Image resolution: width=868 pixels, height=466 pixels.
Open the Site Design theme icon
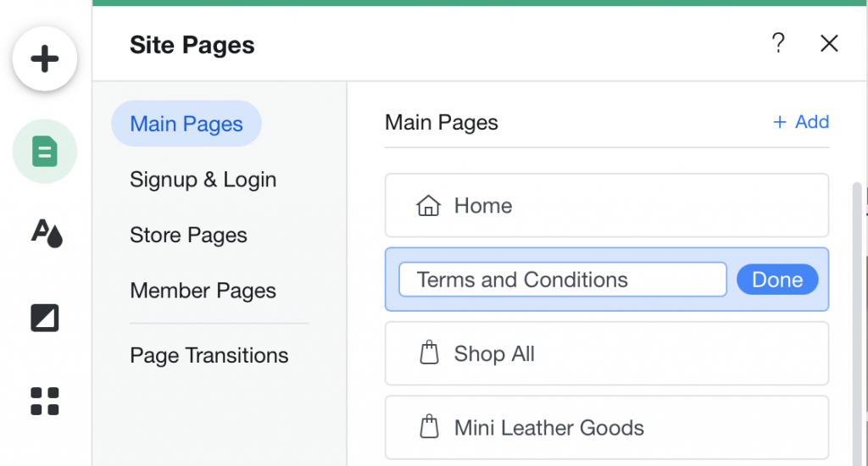tap(47, 231)
